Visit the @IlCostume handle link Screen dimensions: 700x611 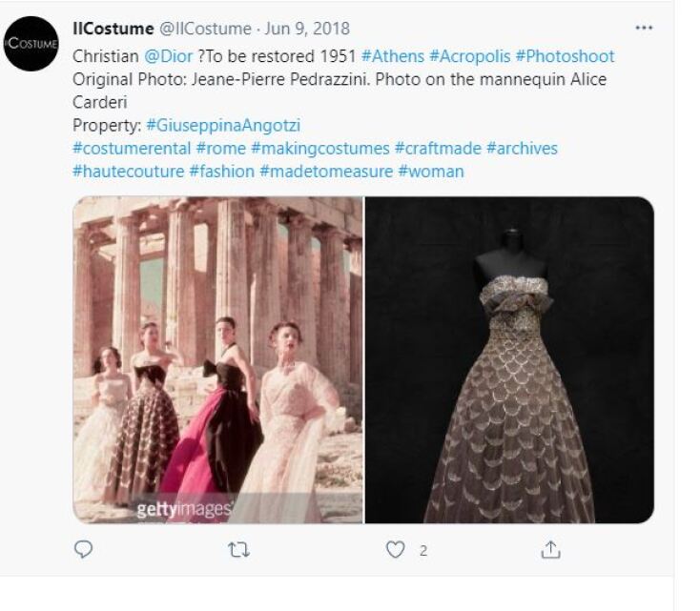pyautogui.click(x=205, y=29)
